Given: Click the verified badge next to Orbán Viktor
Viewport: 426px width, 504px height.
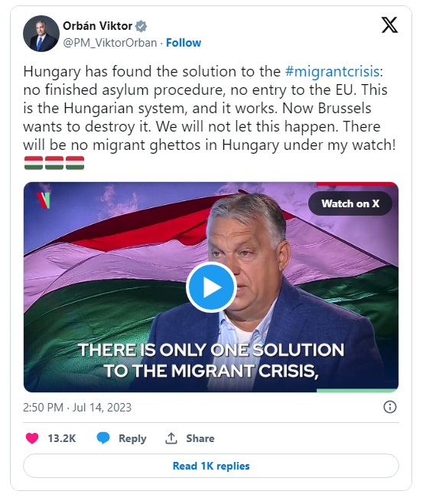Looking at the screenshot, I should click(x=141, y=26).
